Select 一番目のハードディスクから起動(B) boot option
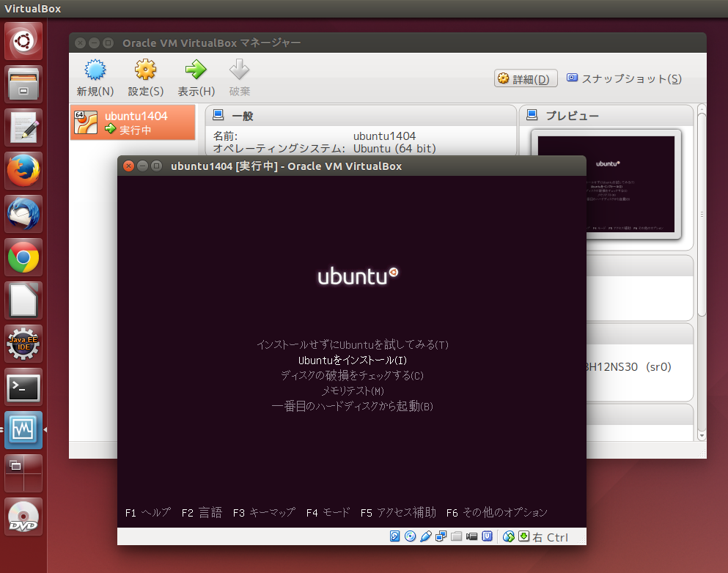728x573 pixels. coord(353,407)
